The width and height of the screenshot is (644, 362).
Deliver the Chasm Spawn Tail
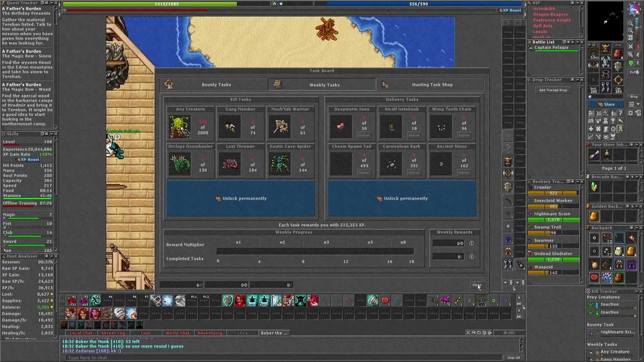364,172
